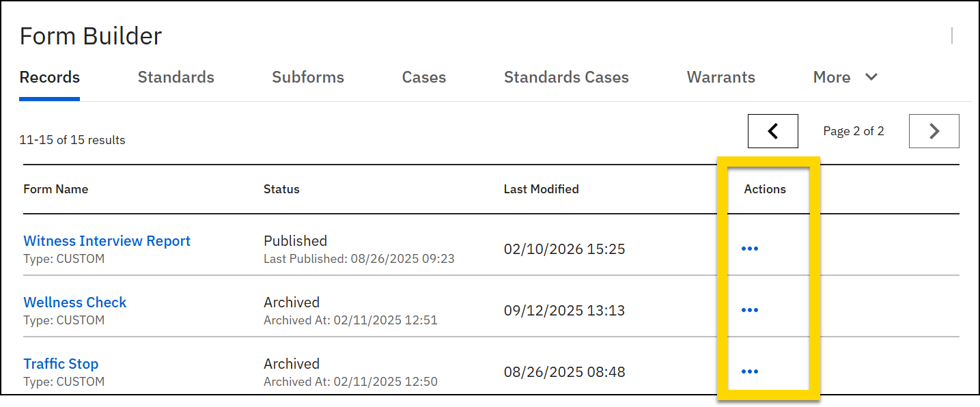Click the Records tab
Screen dimensions: 980x407
click(49, 77)
